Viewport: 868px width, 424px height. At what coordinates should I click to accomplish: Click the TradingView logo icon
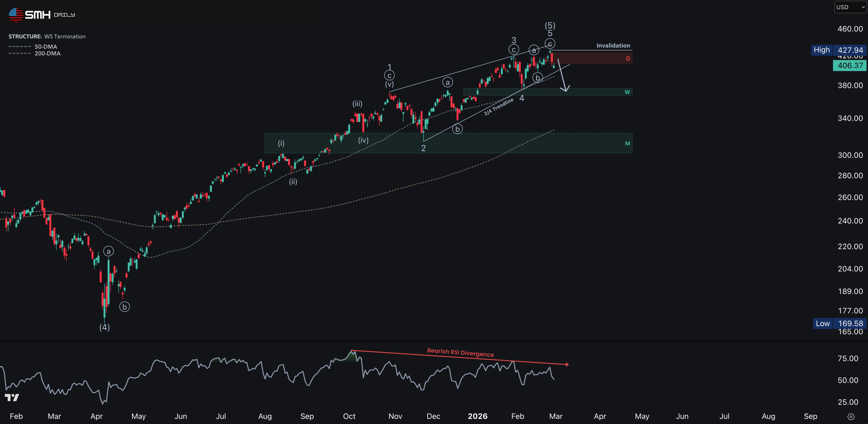pos(12,398)
